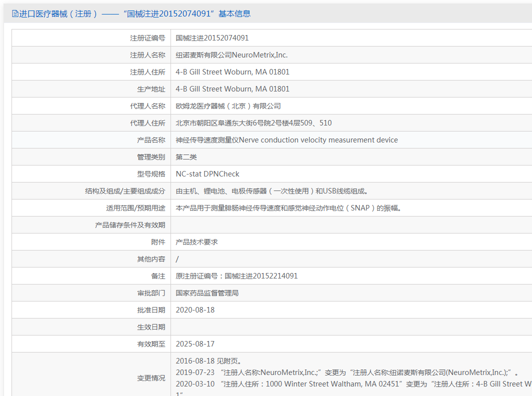Click the label 产品储存条件及有效期

(x=130, y=225)
